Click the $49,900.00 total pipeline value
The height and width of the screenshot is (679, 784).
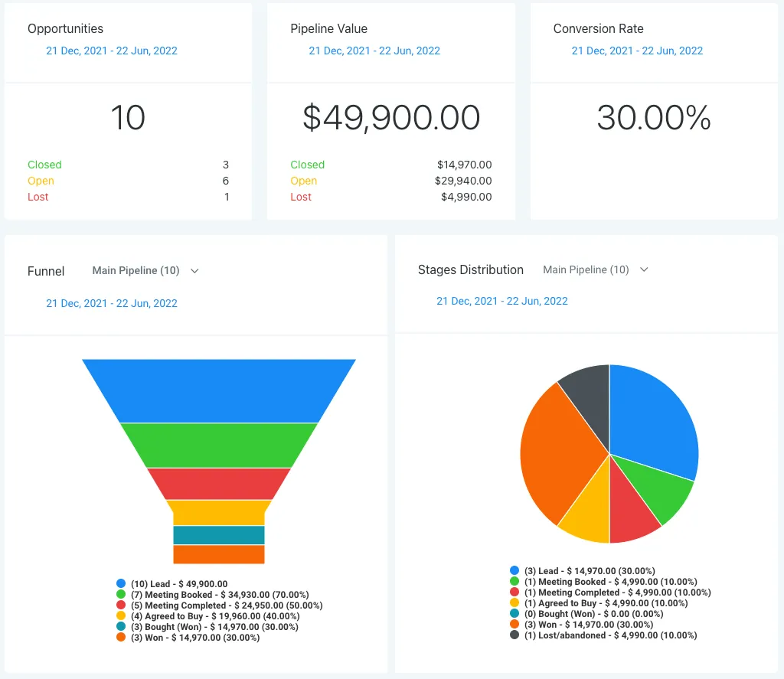(391, 117)
